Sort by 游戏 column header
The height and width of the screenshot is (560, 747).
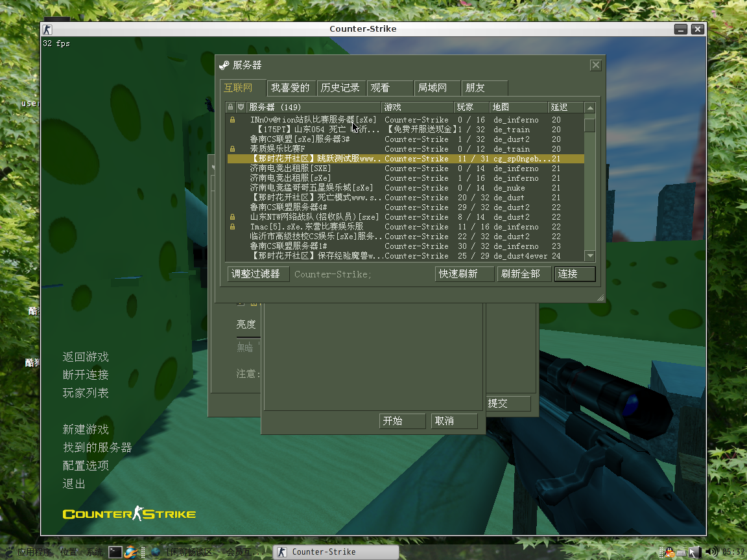coord(418,107)
